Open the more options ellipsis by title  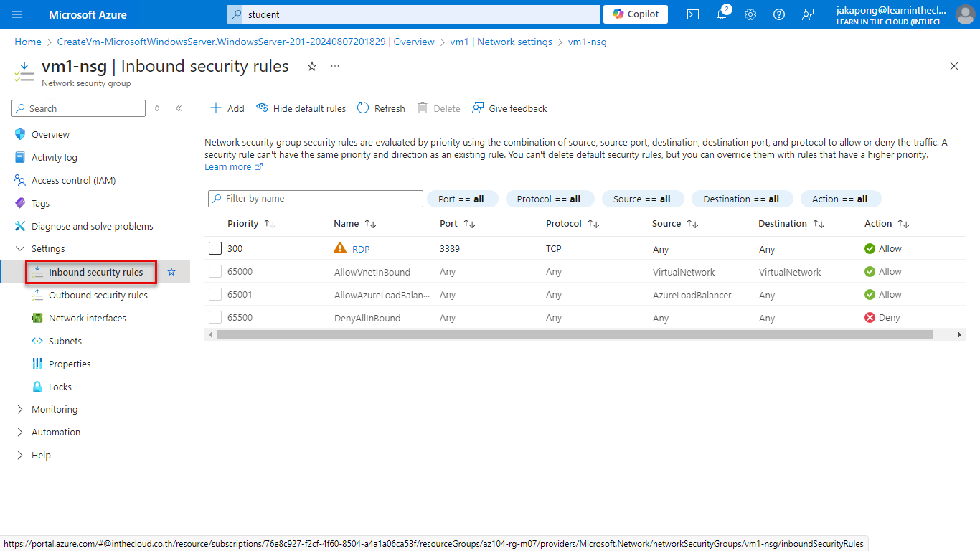pyautogui.click(x=335, y=66)
